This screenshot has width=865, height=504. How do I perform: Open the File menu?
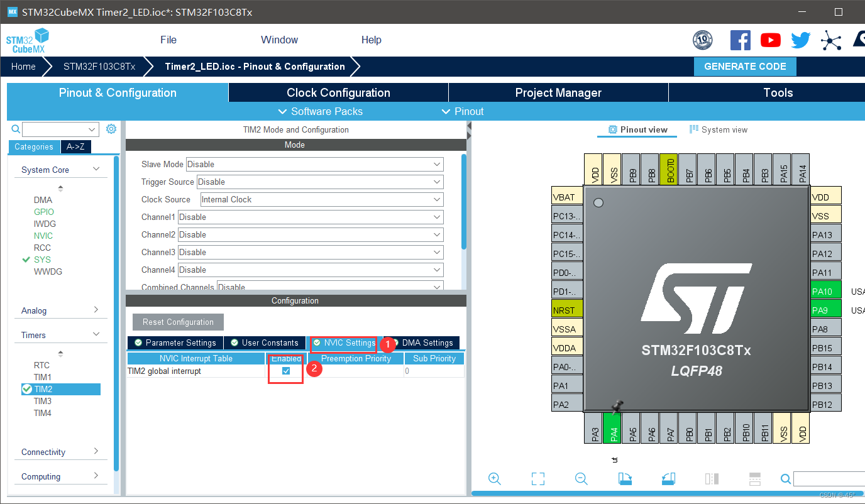point(168,40)
